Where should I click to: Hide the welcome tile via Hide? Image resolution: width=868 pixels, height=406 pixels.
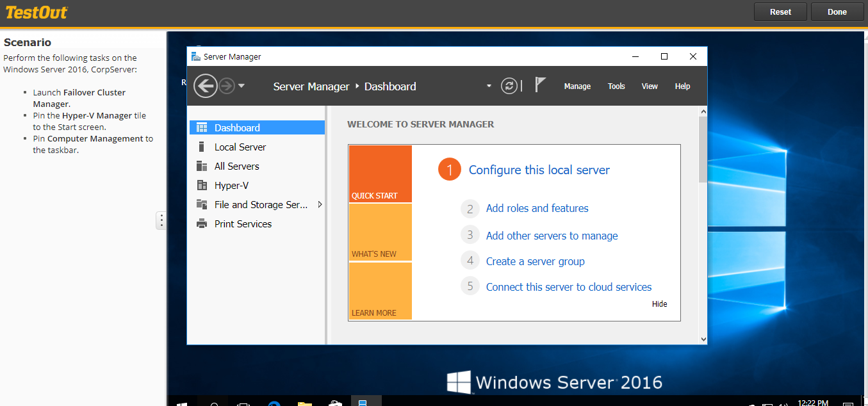click(659, 304)
